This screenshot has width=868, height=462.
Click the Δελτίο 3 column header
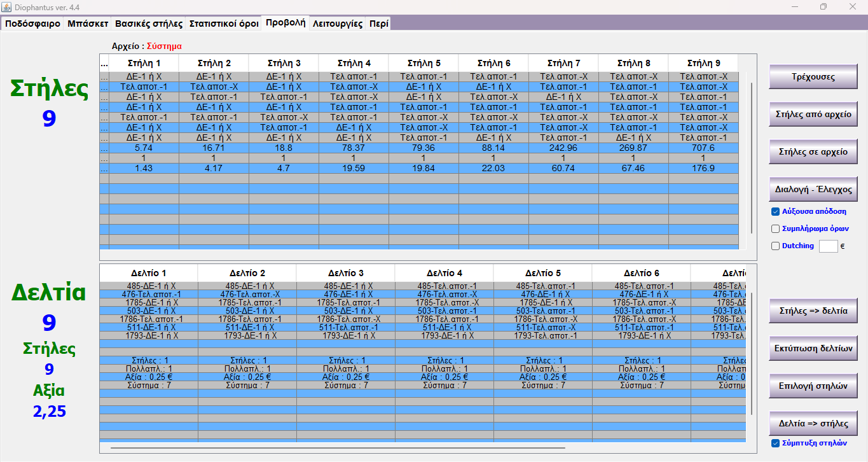coord(346,273)
